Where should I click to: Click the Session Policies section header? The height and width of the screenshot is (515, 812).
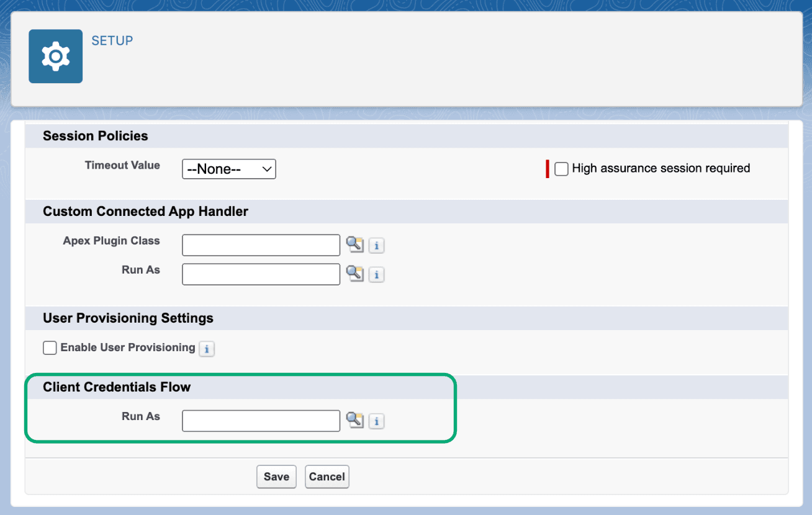96,136
